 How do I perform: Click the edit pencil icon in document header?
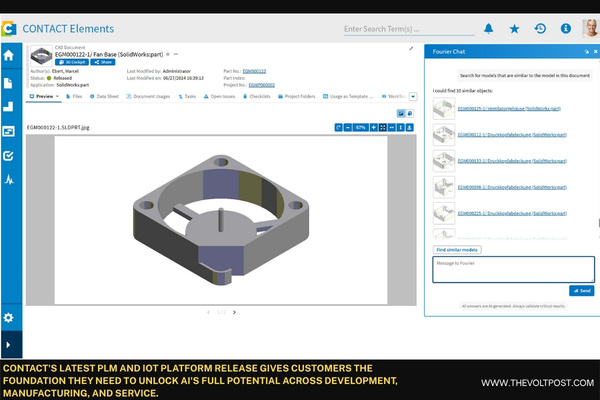coord(411,48)
